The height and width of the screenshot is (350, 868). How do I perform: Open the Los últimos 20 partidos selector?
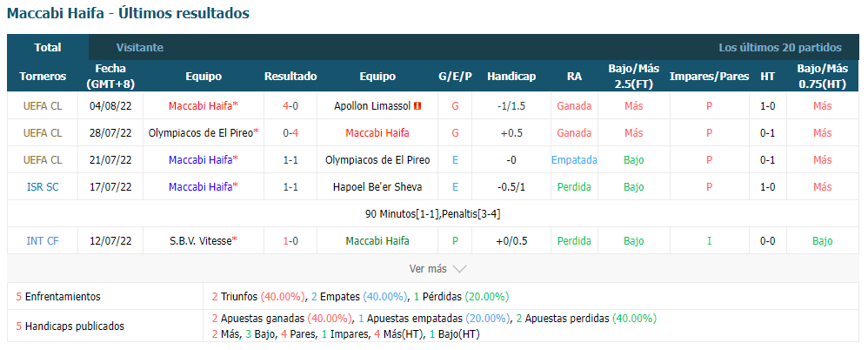(780, 48)
